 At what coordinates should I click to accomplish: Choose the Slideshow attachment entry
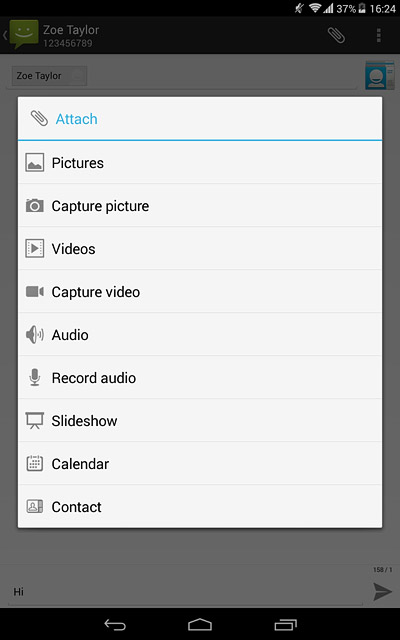[x=200, y=420]
